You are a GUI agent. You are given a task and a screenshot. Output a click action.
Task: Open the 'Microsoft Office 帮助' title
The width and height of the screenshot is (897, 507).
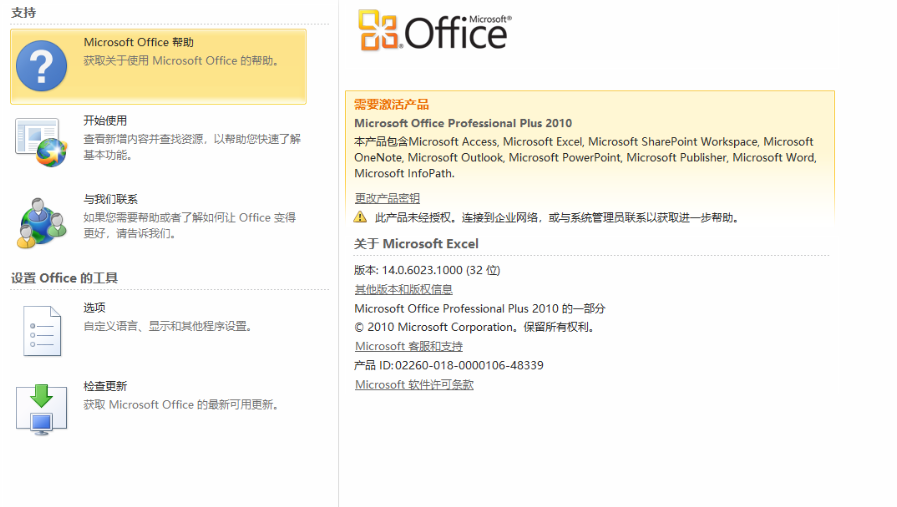click(138, 43)
